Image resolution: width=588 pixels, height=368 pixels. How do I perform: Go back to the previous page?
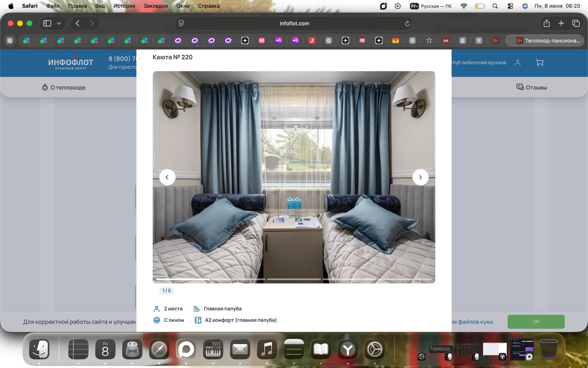coord(77,23)
